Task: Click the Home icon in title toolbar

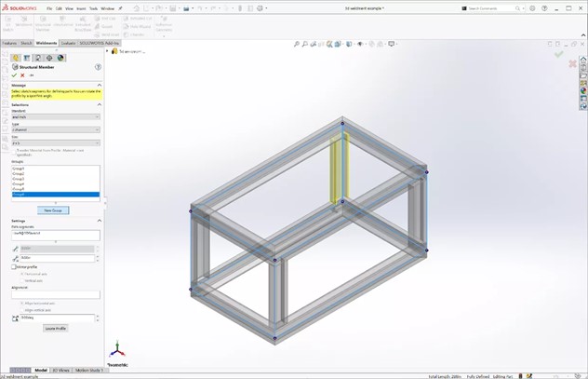Action: [x=137, y=8]
